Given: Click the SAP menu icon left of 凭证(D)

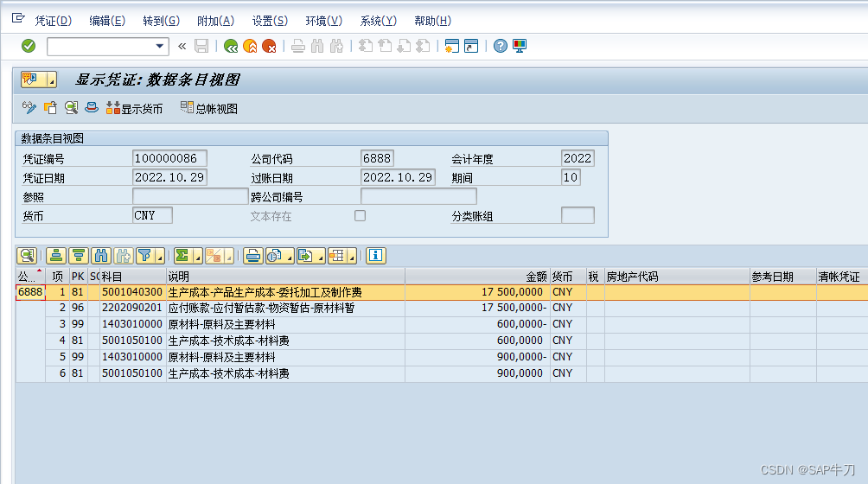Looking at the screenshot, I should coord(18,19).
